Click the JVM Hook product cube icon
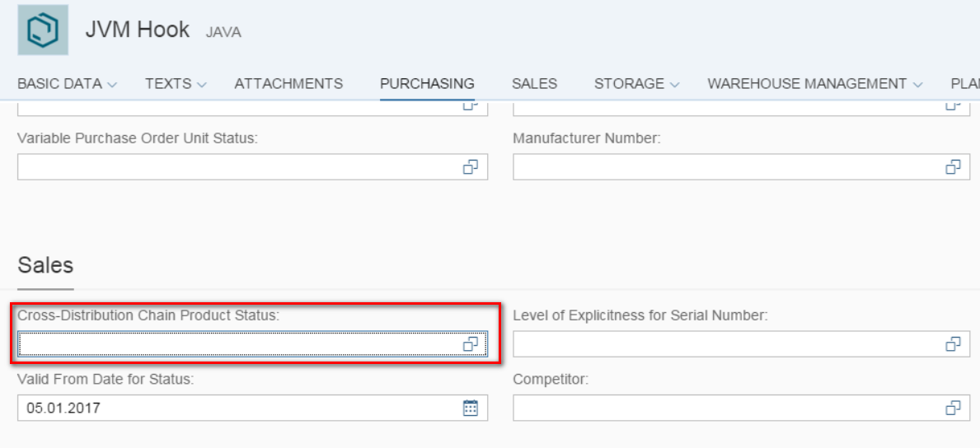The image size is (980, 448). click(43, 30)
